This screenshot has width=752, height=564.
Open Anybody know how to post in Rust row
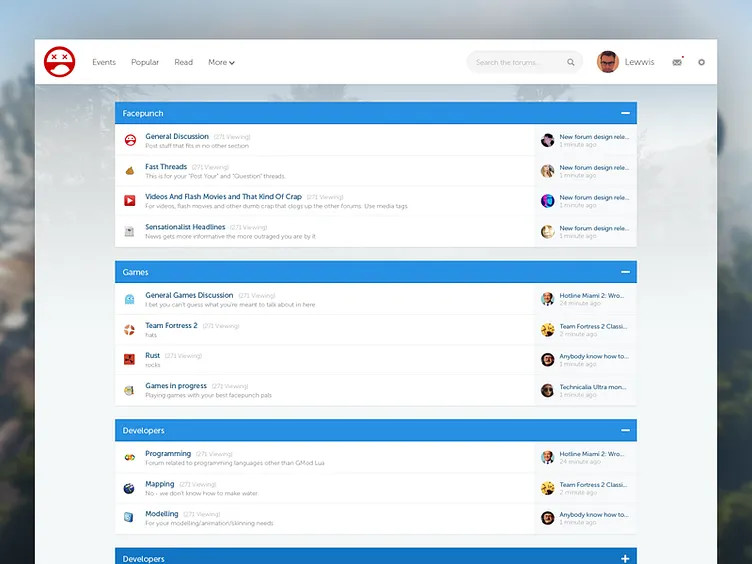pos(594,356)
